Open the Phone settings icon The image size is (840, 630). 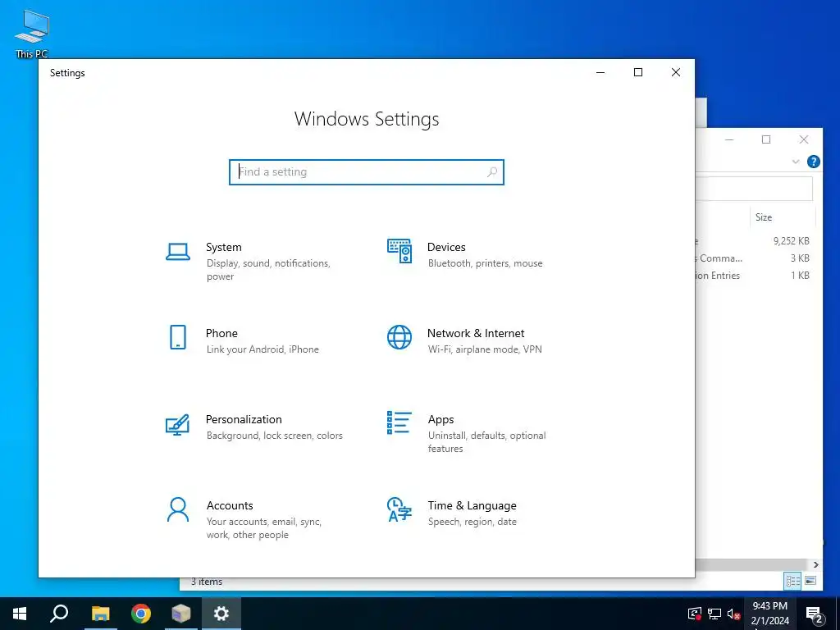(x=178, y=337)
